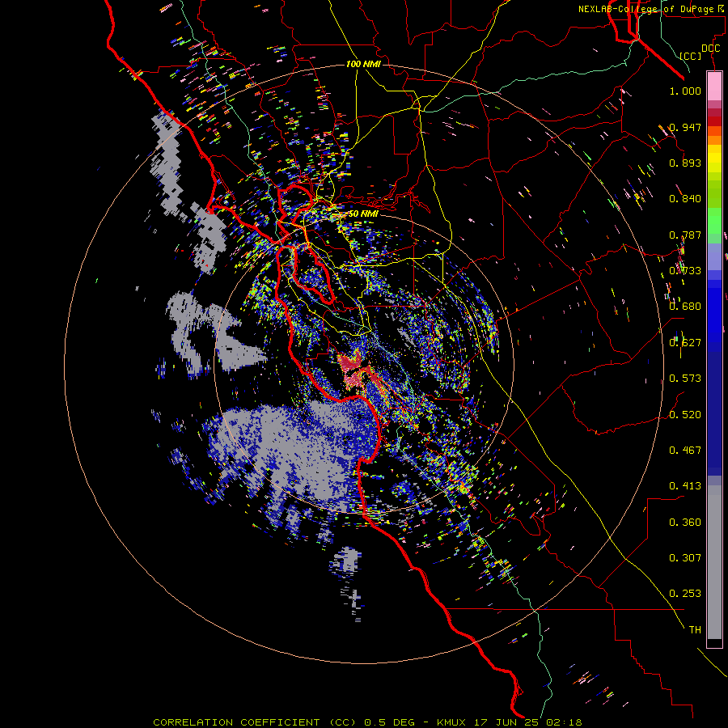The image size is (728, 728).
Task: Click the 0.413 scale value
Action: click(685, 486)
